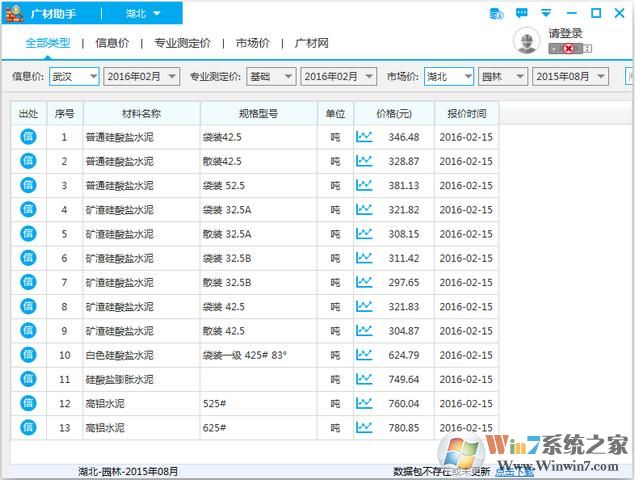The image size is (635, 480).
Task: Click the 广材助手 app logo icon
Action: (x=15, y=14)
